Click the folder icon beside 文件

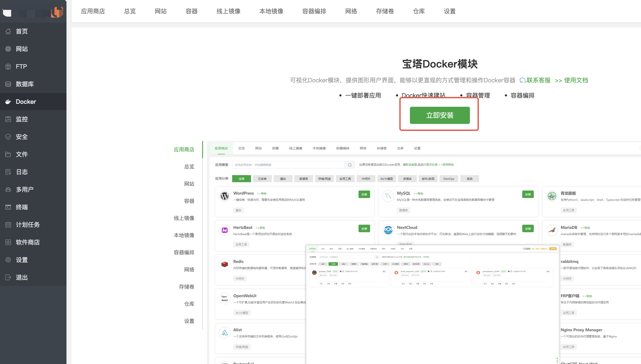(8, 154)
